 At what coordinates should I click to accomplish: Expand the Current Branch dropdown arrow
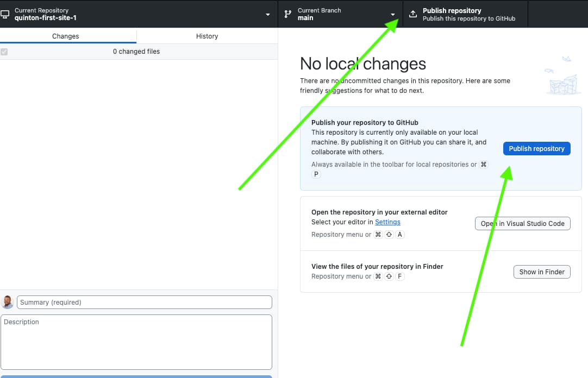point(392,15)
